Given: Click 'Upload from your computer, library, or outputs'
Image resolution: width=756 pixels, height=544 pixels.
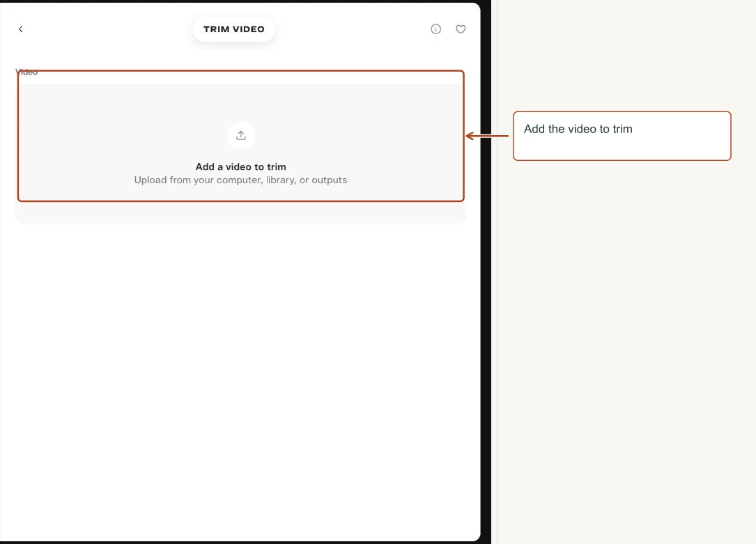Looking at the screenshot, I should 240,180.
